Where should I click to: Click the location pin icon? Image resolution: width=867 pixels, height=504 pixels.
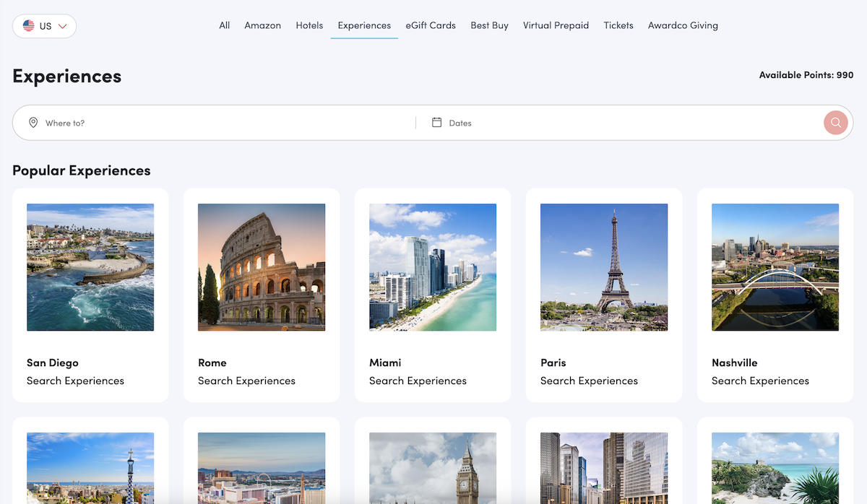point(33,123)
